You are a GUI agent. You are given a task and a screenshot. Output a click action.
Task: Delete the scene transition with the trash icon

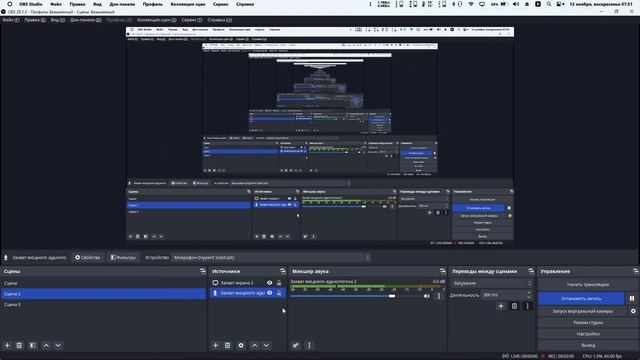pos(514,306)
